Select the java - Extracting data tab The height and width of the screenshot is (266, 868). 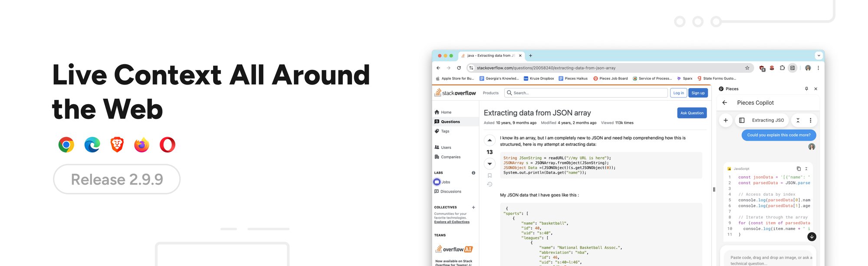[x=490, y=56]
